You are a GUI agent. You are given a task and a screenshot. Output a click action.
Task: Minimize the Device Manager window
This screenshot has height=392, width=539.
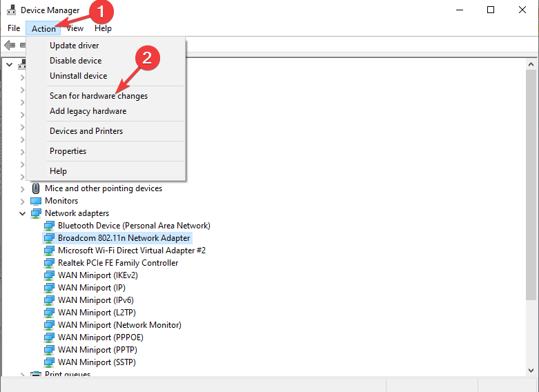click(x=460, y=10)
